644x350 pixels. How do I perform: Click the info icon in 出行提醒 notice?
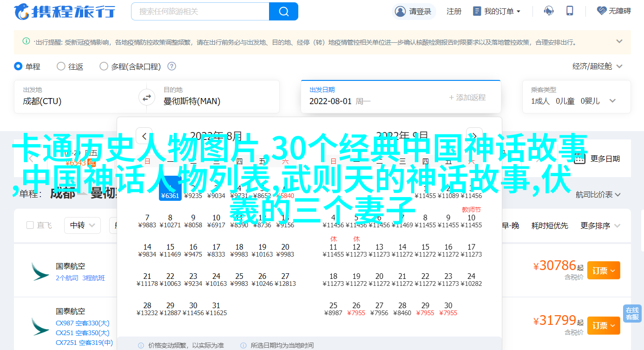26,41
